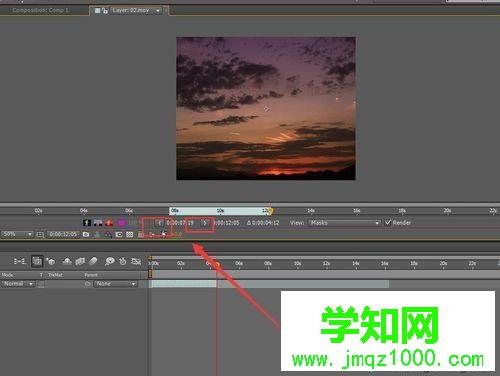
Task: Click the red icon in layer viewer bar
Action: pos(109,223)
